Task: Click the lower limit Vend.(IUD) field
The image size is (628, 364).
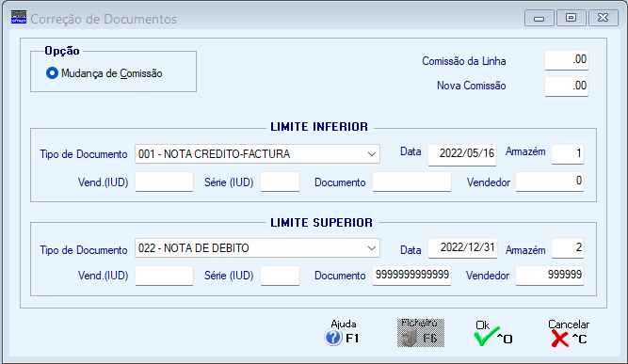Action: tap(164, 182)
